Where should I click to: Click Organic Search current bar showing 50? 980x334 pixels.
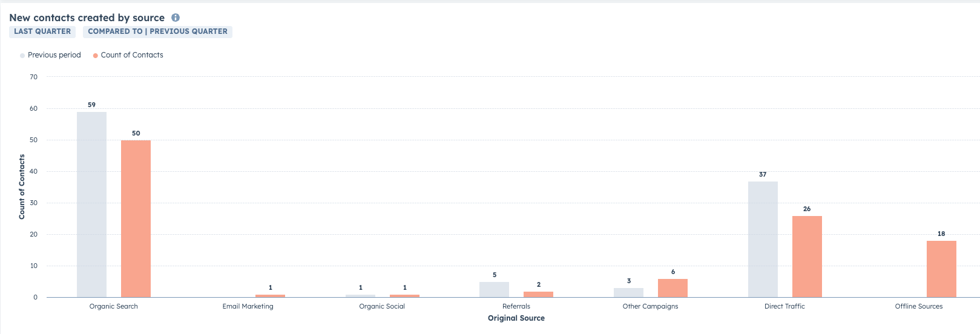(x=136, y=218)
